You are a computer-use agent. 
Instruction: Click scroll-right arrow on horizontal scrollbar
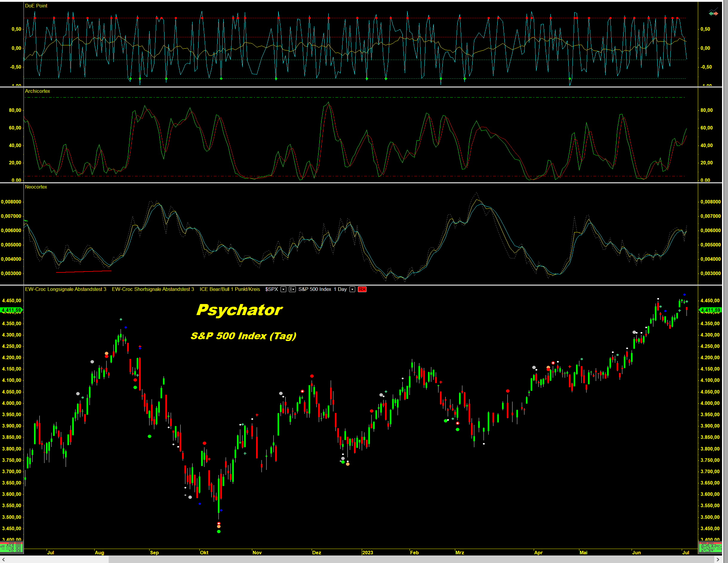[718, 559]
